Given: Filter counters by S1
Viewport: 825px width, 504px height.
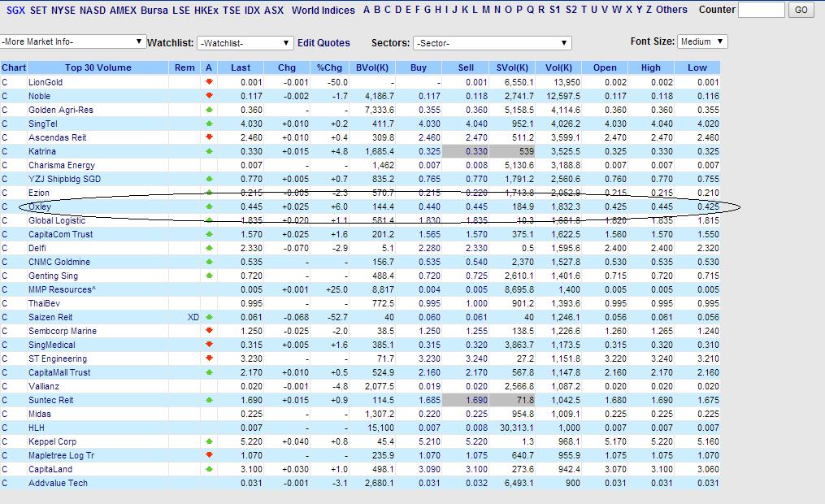Looking at the screenshot, I should 554,10.
